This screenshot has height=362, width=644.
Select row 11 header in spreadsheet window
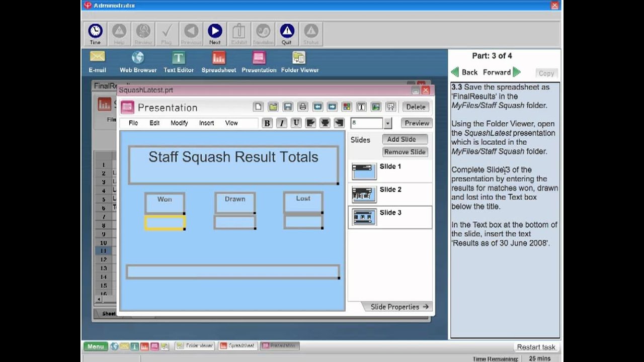103,251
